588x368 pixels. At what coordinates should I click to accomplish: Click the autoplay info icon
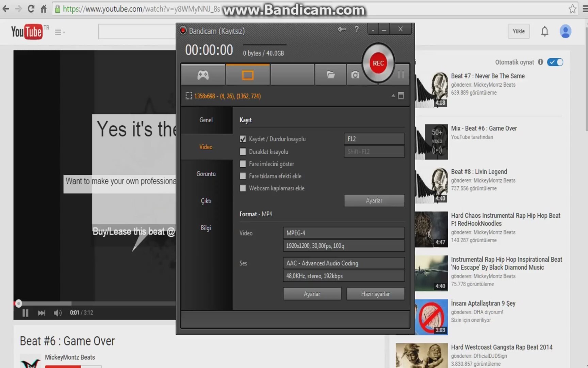tap(540, 62)
